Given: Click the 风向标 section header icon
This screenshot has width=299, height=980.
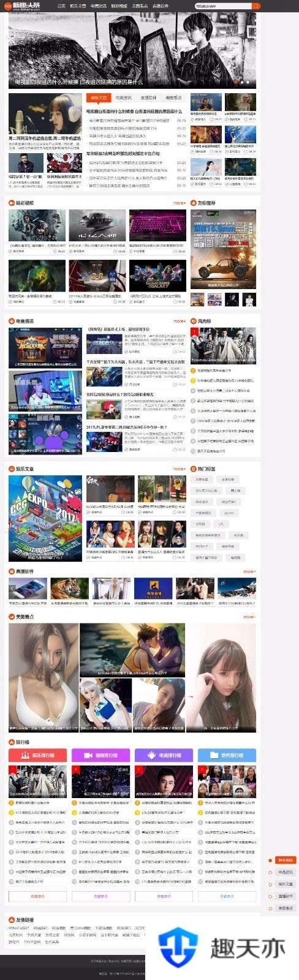Looking at the screenshot, I should tap(193, 321).
